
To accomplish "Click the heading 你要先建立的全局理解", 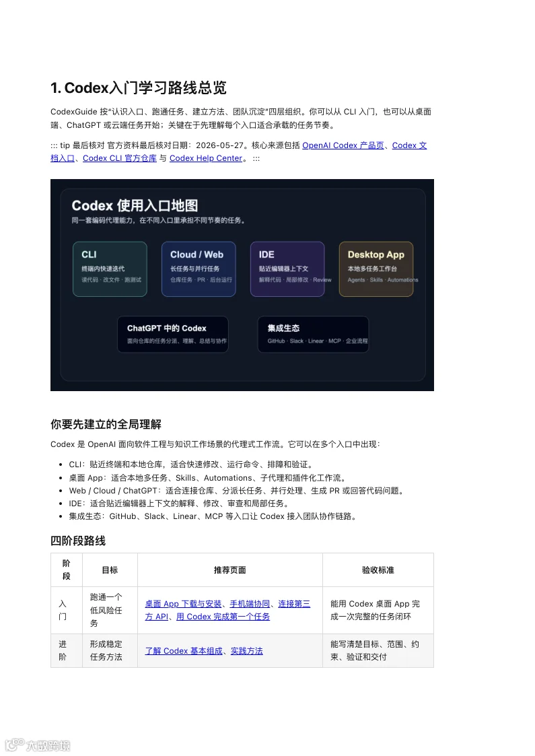I will 106,424.
